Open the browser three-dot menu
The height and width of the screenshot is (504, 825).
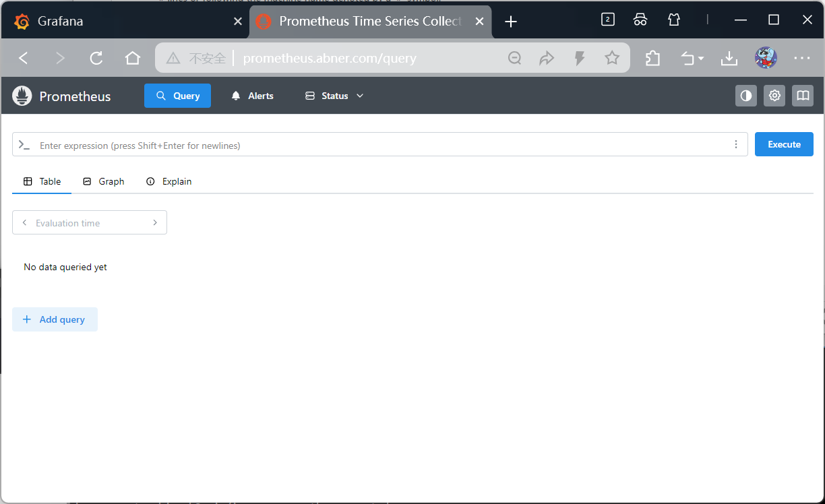[x=802, y=58]
